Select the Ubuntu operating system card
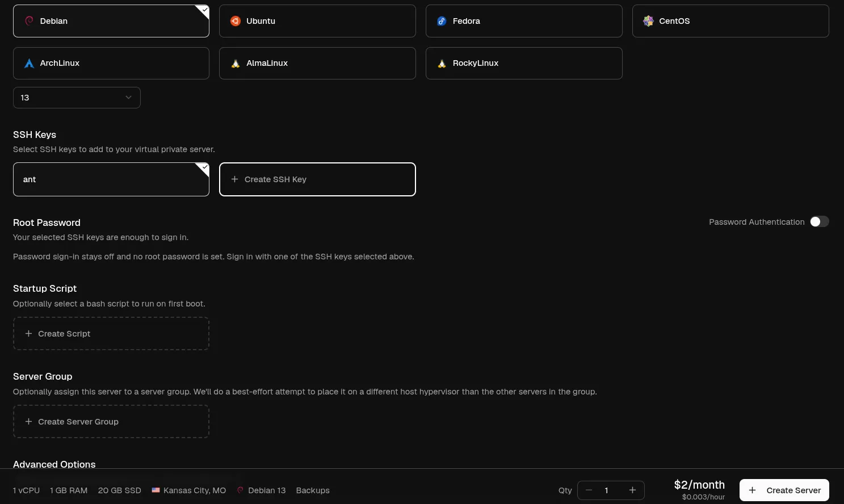This screenshot has width=844, height=504. (x=317, y=21)
